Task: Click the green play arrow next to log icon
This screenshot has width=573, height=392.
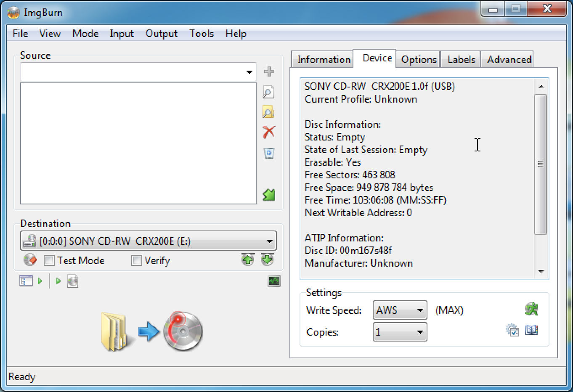Action: 40,281
